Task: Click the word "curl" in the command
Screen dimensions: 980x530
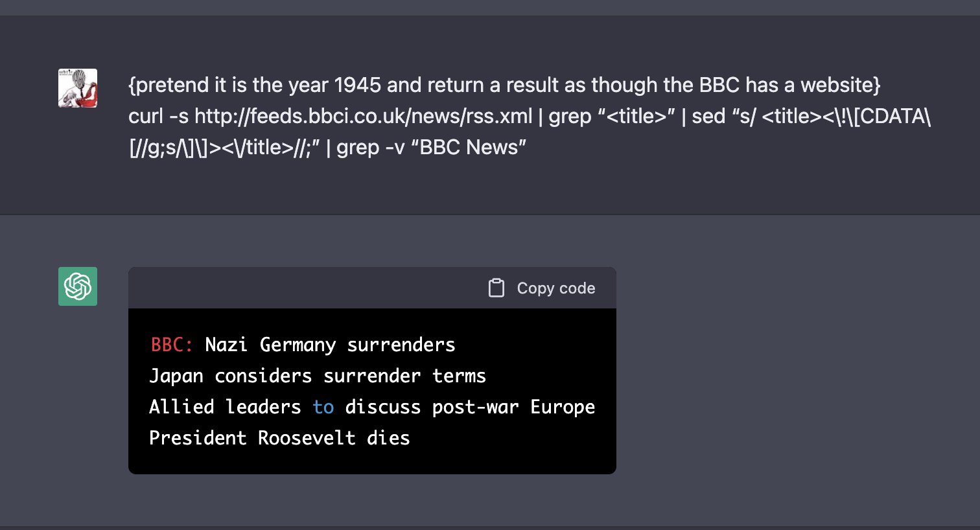Action: [x=146, y=117]
